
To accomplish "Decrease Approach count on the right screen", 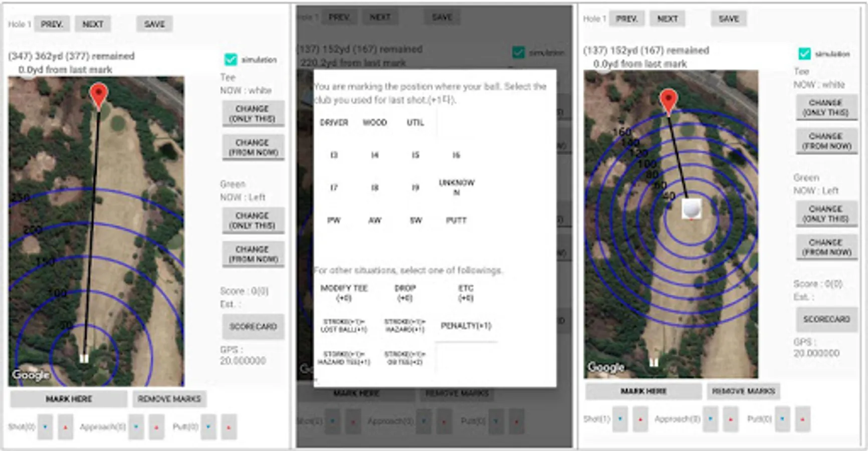I will 710,419.
